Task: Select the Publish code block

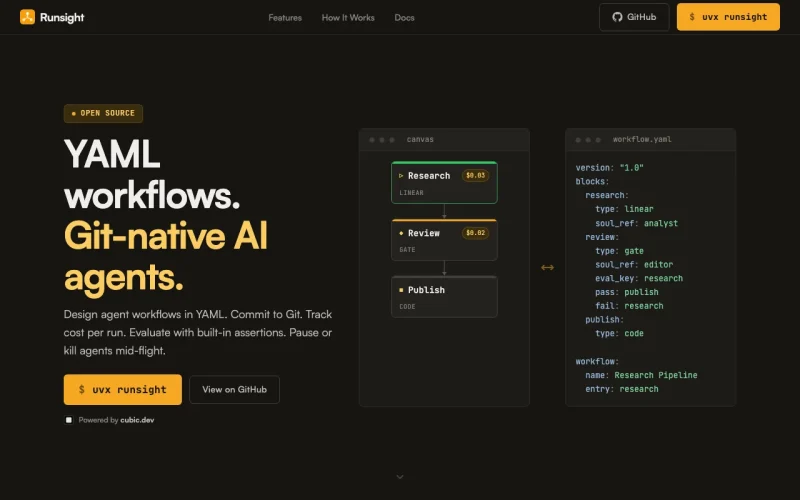Action: [x=444, y=297]
